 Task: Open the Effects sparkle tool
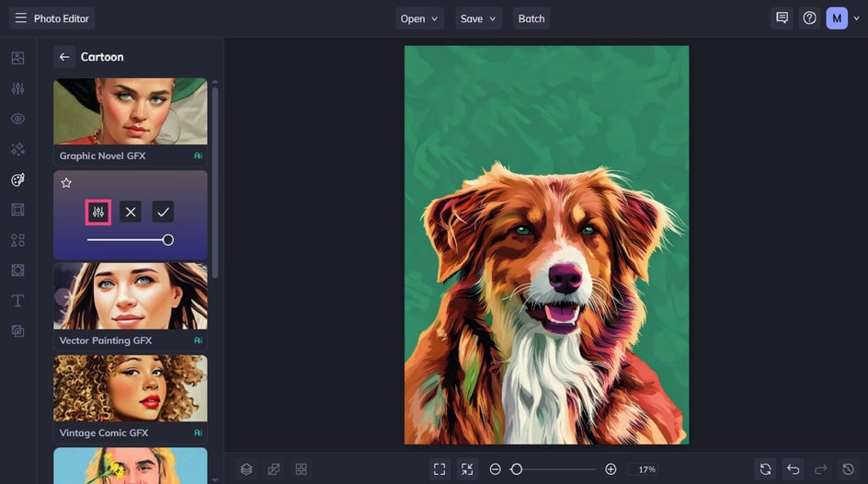click(17, 149)
